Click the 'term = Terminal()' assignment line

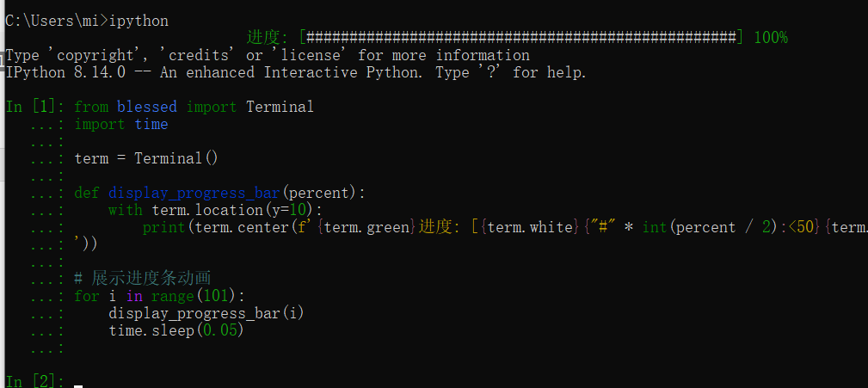pos(147,158)
